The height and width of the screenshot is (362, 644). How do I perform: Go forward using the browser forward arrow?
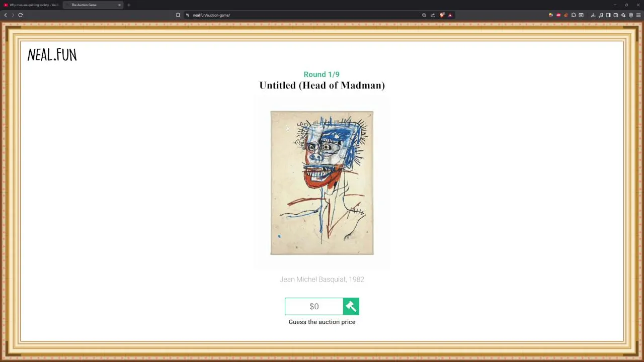(13, 15)
